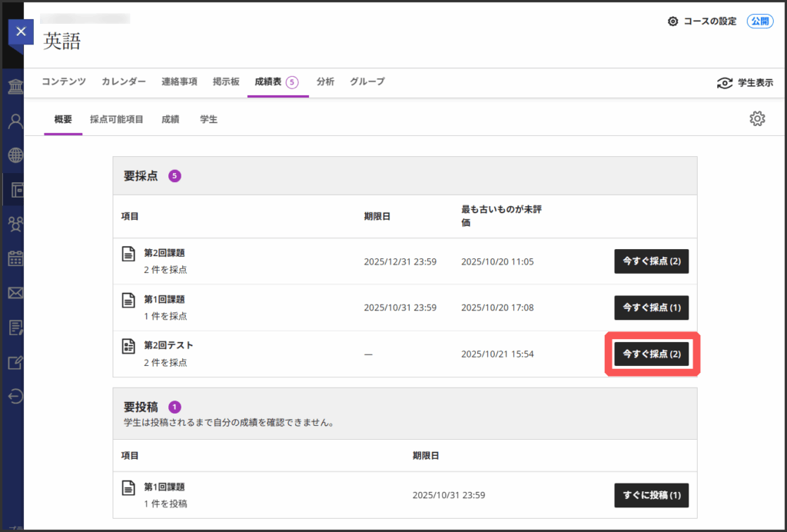
Task: Open コースの設定 course settings
Action: pyautogui.click(x=702, y=22)
